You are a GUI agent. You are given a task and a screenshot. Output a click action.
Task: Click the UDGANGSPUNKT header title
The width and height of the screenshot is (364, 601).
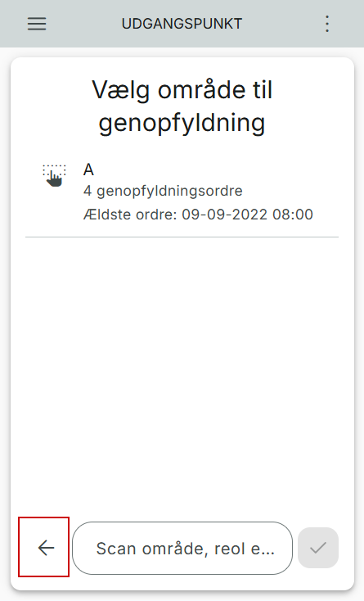pyautogui.click(x=182, y=24)
